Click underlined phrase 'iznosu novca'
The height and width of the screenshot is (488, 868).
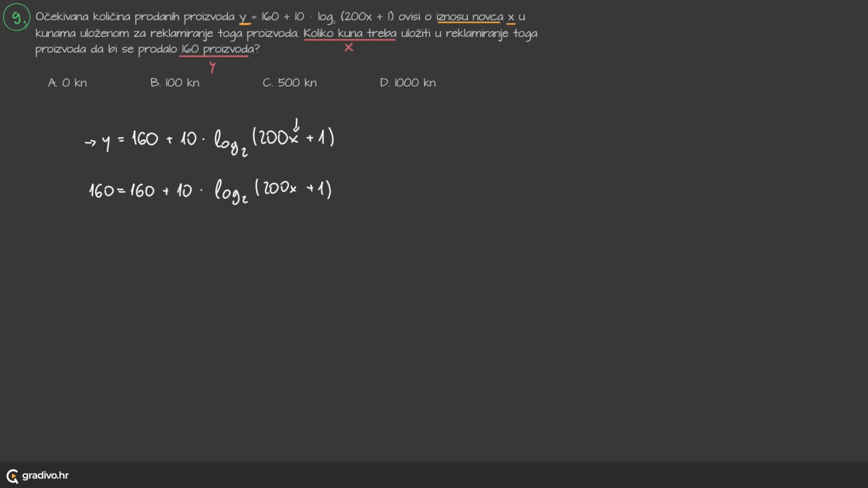tap(469, 17)
